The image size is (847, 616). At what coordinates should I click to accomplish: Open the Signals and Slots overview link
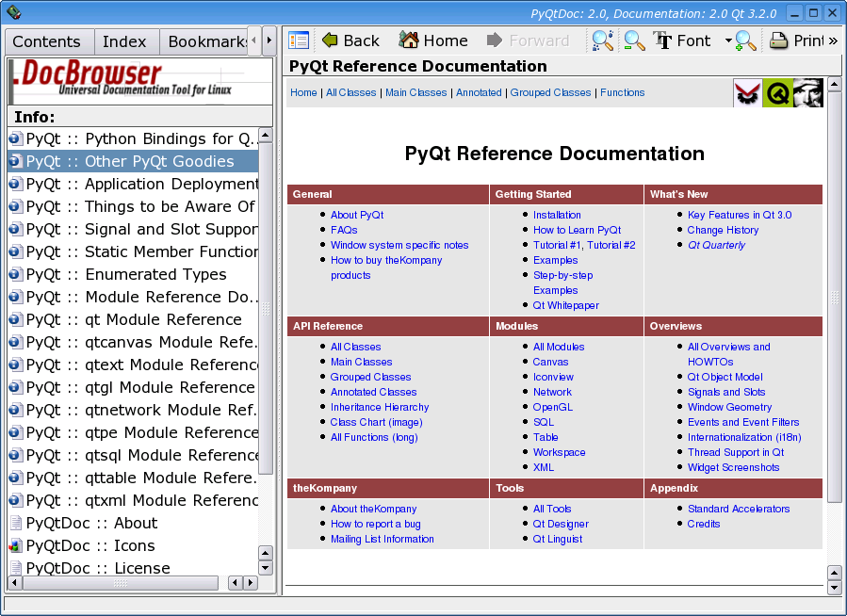pyautogui.click(x=726, y=392)
